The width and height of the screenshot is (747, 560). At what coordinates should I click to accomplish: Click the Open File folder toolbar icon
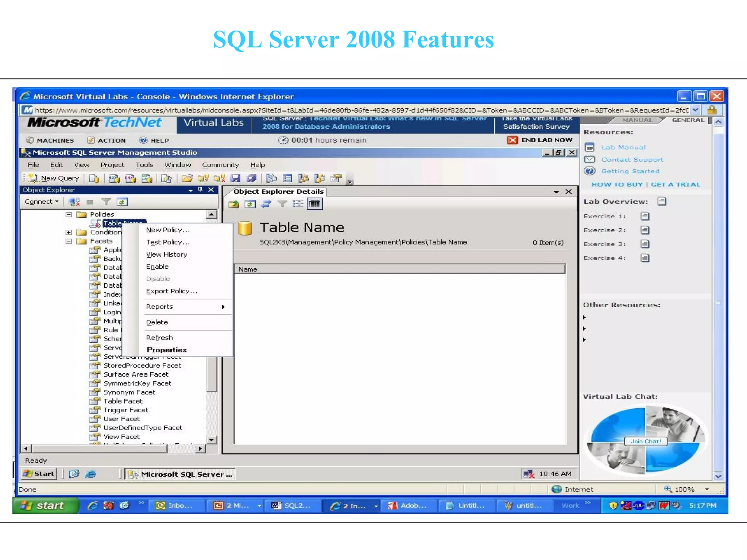[x=187, y=178]
